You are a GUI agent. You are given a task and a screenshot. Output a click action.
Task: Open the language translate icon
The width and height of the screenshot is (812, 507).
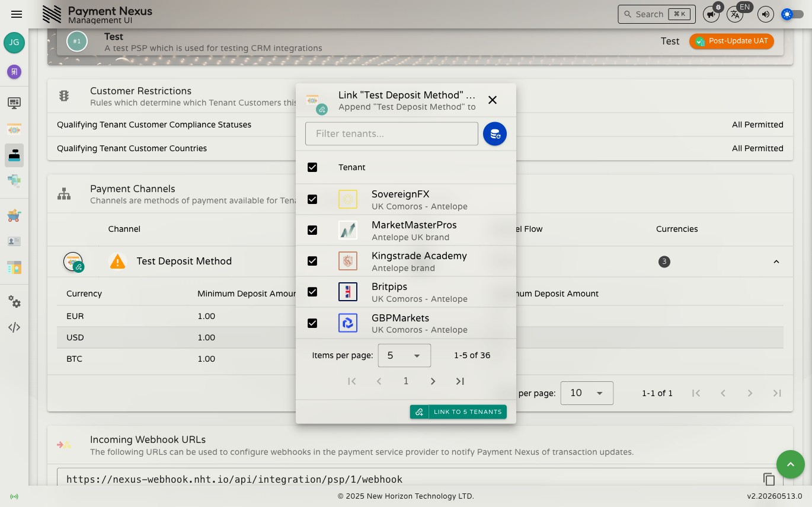click(735, 14)
